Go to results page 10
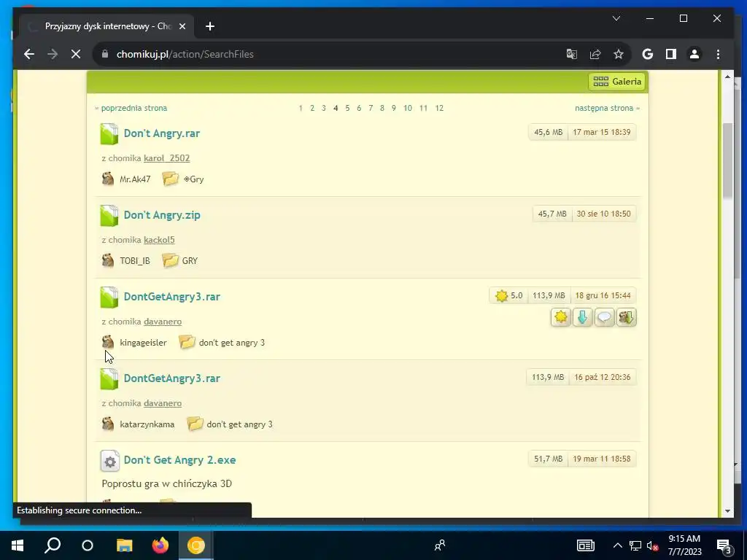747x560 pixels. pyautogui.click(x=407, y=108)
